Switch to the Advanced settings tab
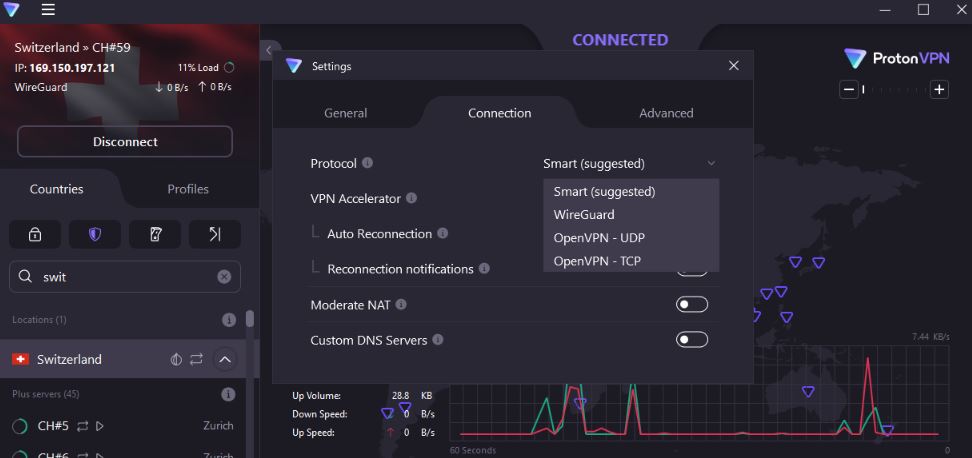Image resolution: width=972 pixels, height=458 pixels. click(x=666, y=113)
